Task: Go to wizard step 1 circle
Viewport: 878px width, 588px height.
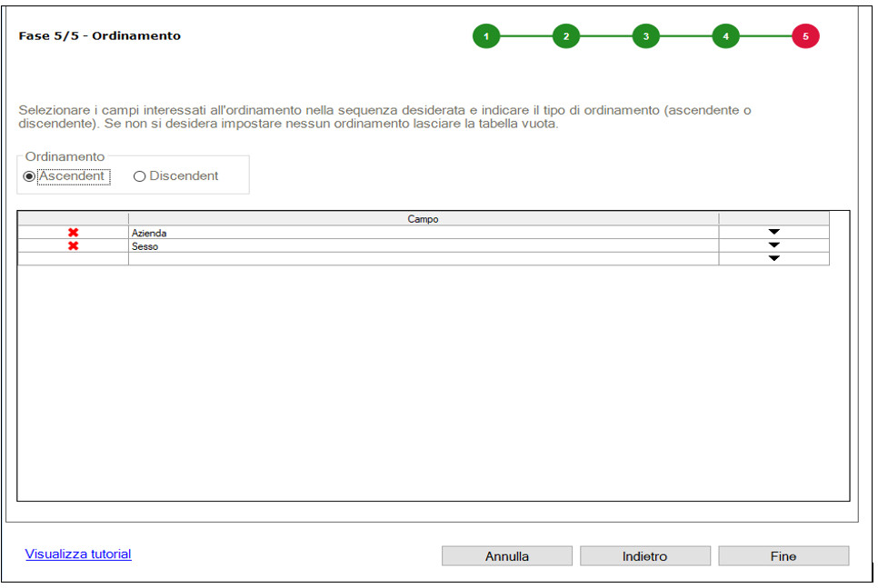Action: tap(486, 35)
